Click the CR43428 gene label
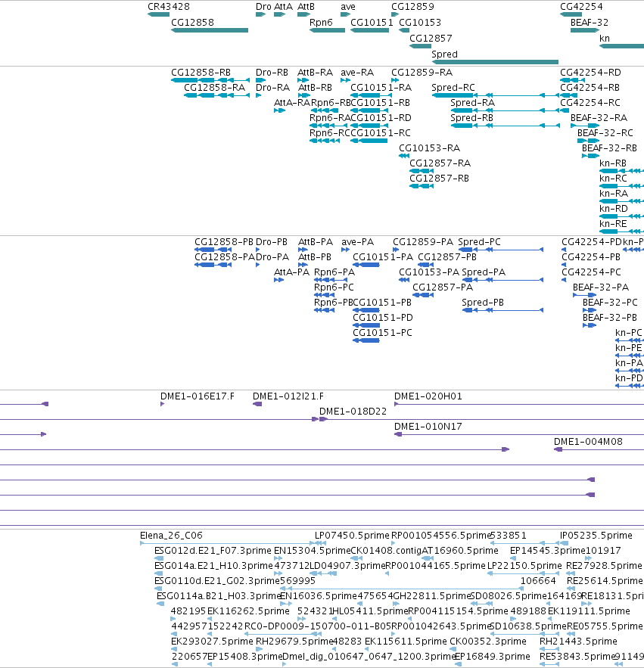The height and width of the screenshot is (668, 644). 168,7
